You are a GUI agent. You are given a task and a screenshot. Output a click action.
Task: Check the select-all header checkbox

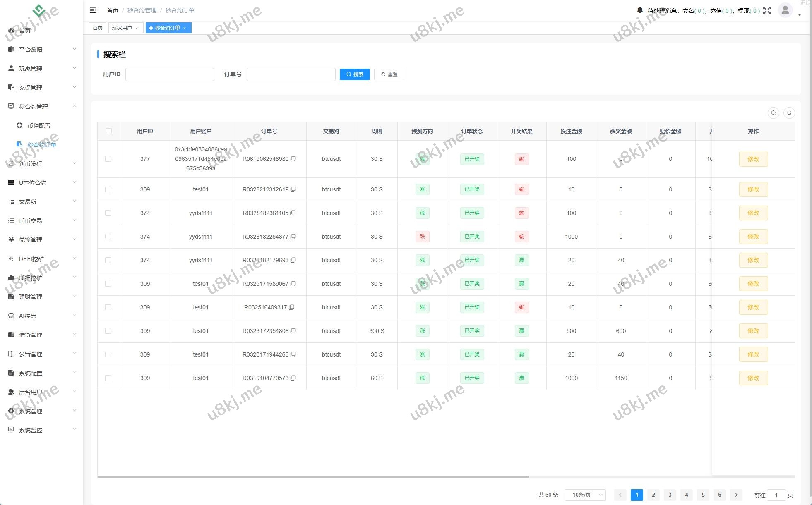click(x=109, y=131)
